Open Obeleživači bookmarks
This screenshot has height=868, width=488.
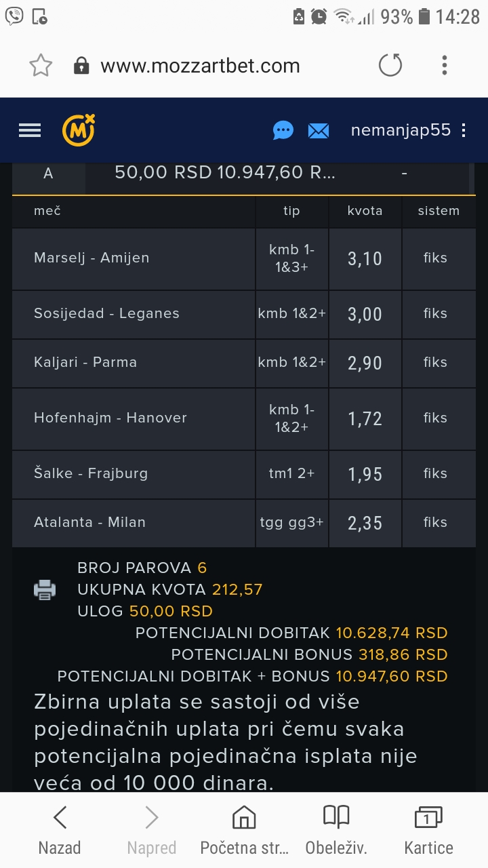(336, 830)
